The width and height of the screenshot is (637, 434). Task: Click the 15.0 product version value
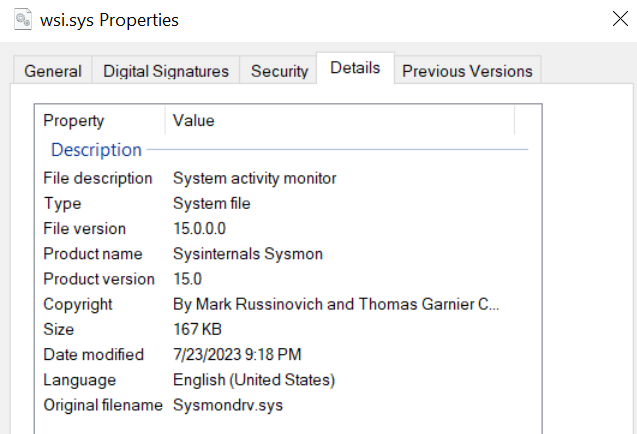pos(188,279)
